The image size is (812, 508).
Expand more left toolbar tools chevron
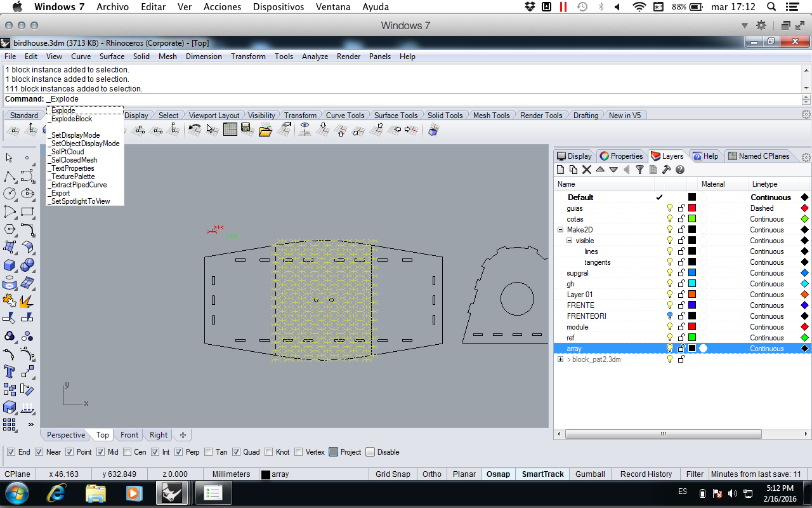tap(30, 425)
